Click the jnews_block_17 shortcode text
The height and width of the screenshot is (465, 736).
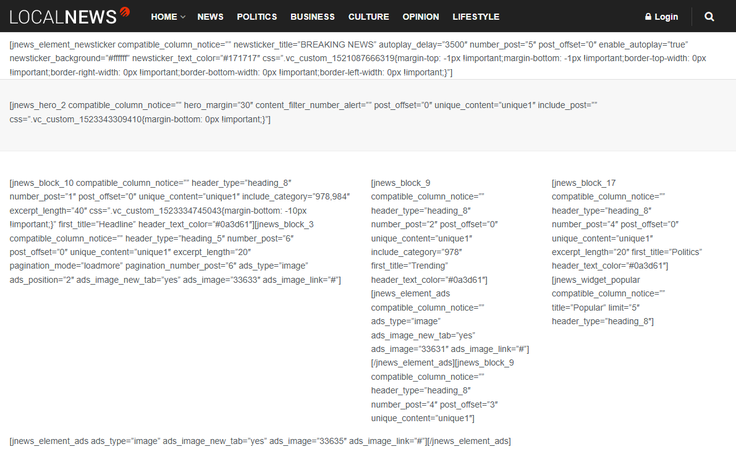(x=584, y=183)
